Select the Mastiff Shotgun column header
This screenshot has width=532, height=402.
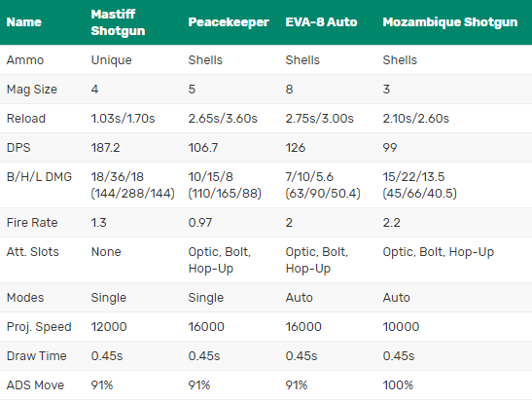click(x=118, y=22)
